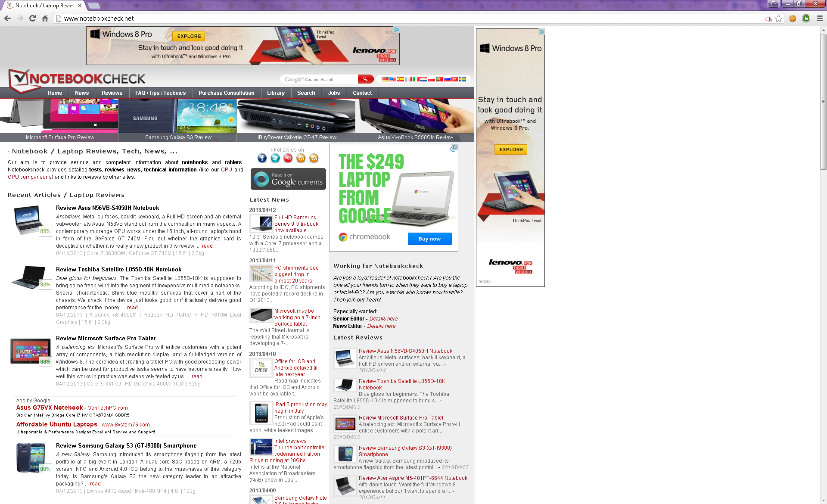The height and width of the screenshot is (504, 827).
Task: Click Buy now on Chromebook ad
Action: pyautogui.click(x=429, y=239)
